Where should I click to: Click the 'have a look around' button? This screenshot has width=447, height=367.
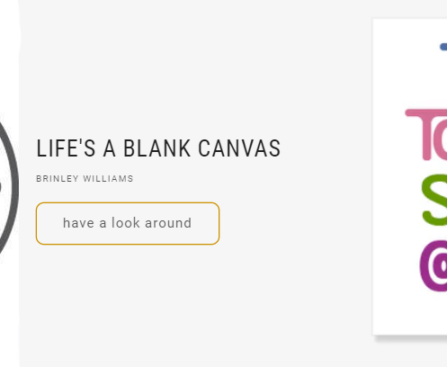tap(128, 223)
